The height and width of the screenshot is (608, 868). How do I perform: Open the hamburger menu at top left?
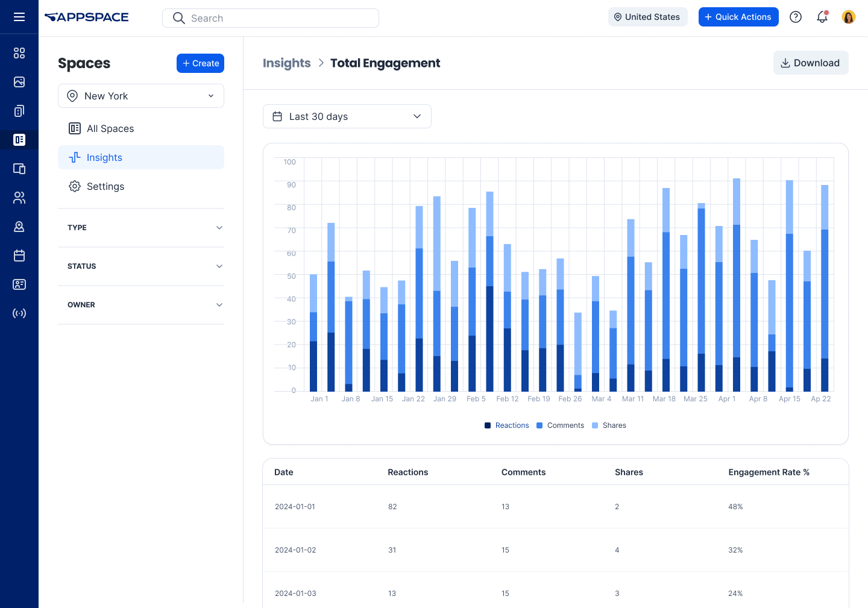click(x=19, y=16)
